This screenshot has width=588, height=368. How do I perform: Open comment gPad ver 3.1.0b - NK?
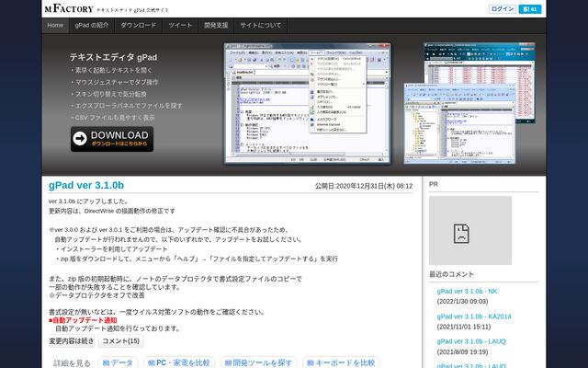(x=467, y=292)
